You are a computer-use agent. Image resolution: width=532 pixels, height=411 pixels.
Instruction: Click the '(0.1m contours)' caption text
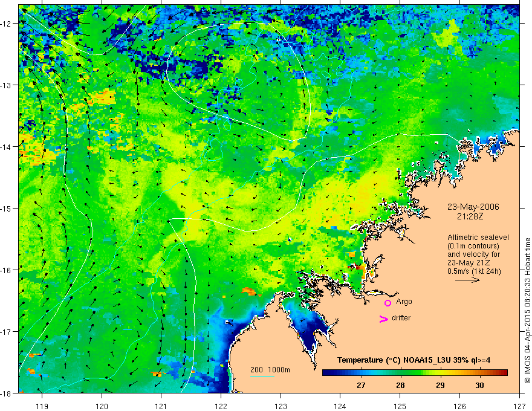(473, 246)
